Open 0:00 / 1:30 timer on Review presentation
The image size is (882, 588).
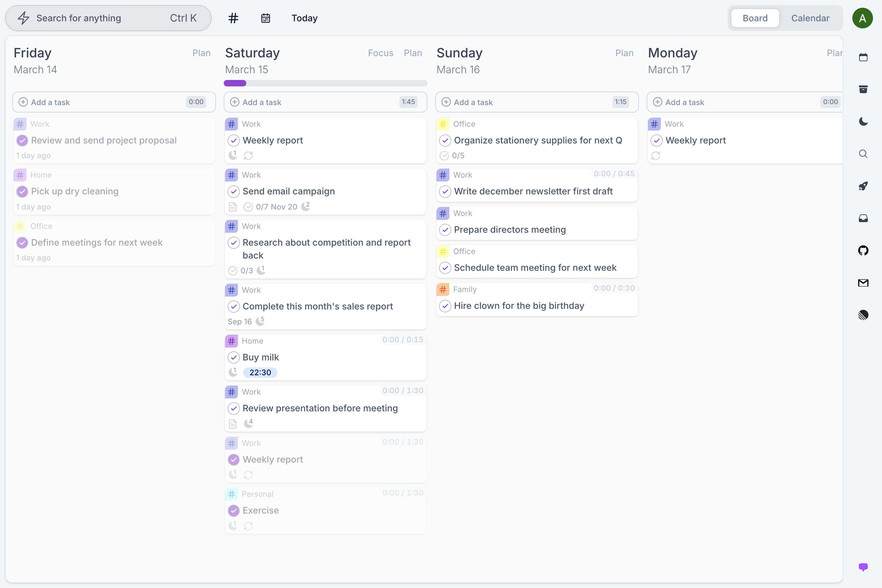[402, 391]
